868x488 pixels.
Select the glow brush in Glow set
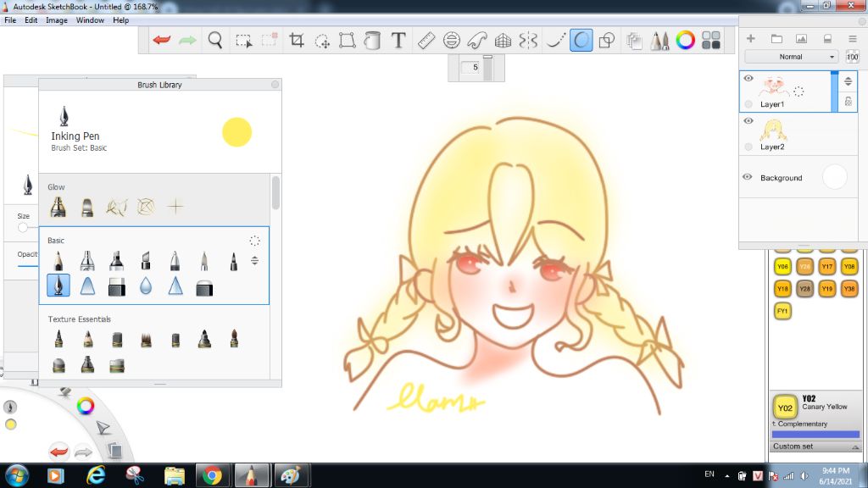tap(58, 207)
